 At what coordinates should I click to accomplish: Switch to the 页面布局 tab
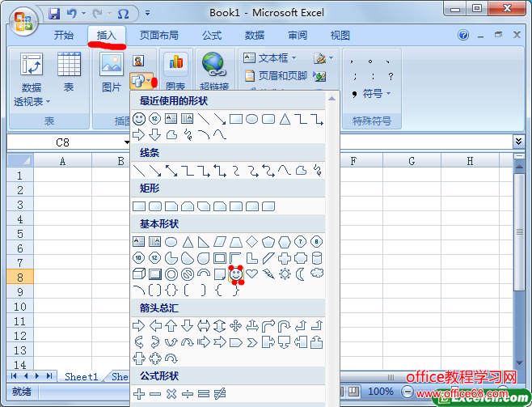(x=158, y=36)
